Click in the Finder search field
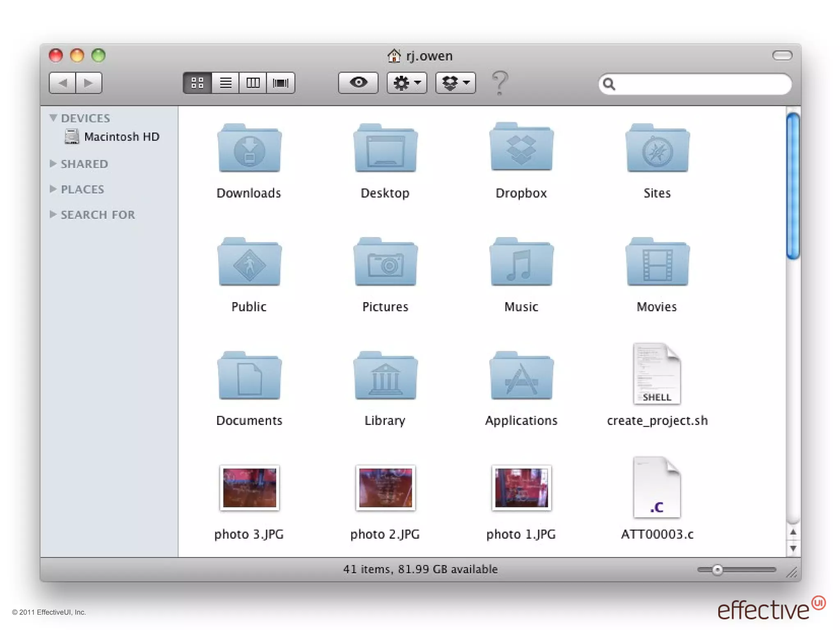840x630 pixels. [x=701, y=84]
